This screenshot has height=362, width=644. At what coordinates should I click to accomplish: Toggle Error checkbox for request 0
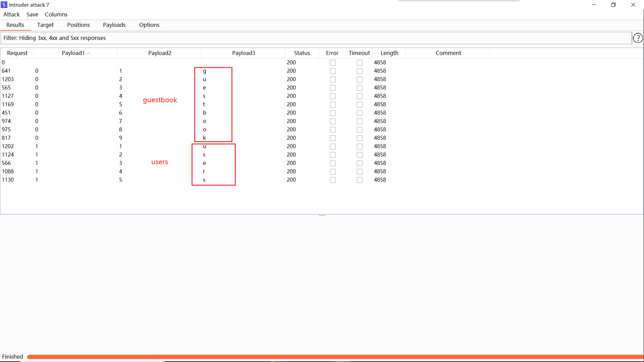(333, 63)
